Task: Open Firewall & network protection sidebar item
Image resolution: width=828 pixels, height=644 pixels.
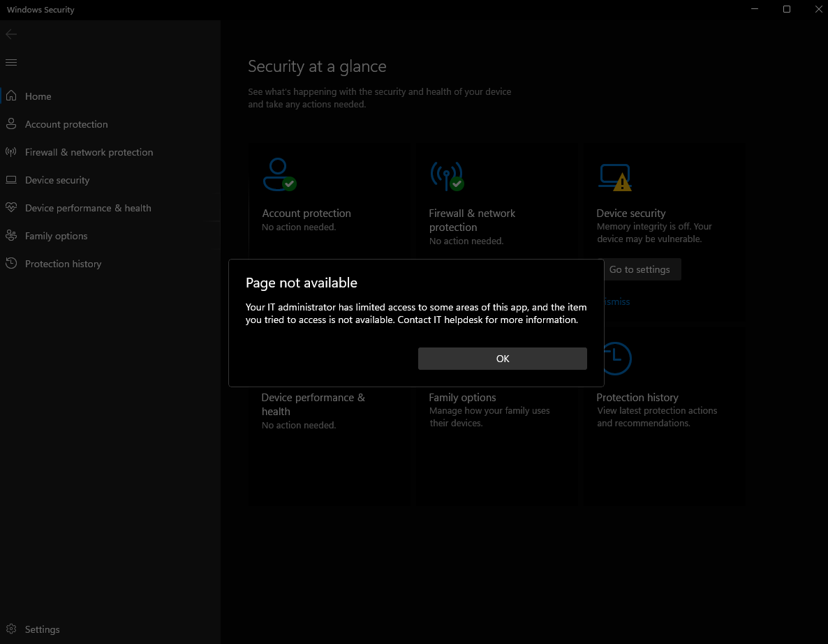Action: pos(89,152)
